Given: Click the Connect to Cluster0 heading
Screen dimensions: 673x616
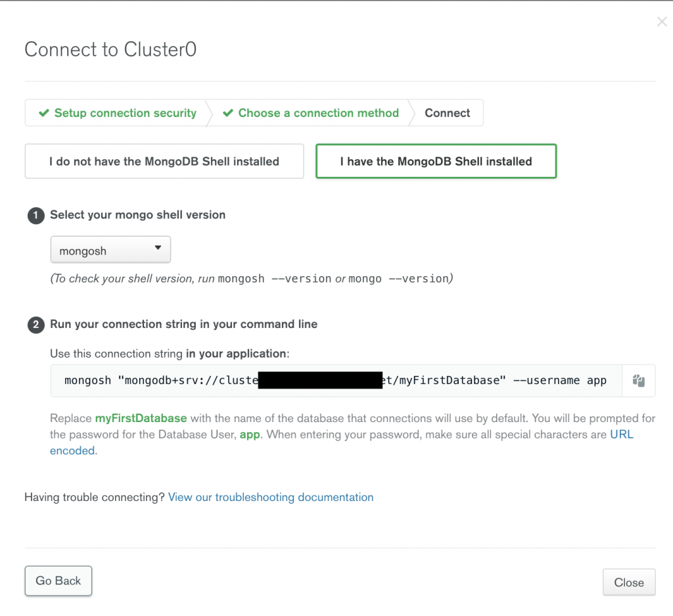Looking at the screenshot, I should (x=110, y=49).
